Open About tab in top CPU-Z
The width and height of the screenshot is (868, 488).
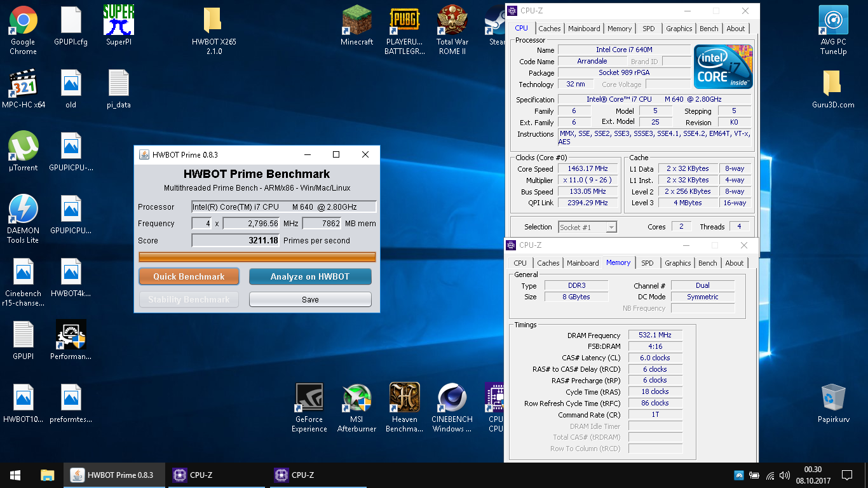736,29
